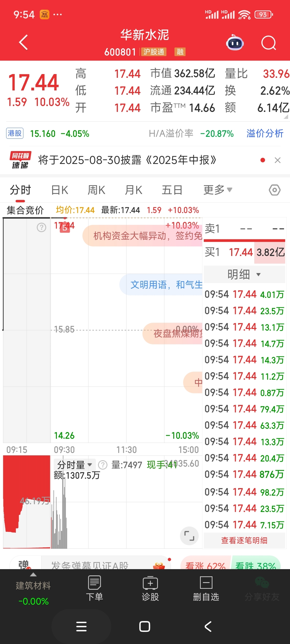Screen dimensions: 290x644
Task: Open the 文明用语 bullet comment
Action: [161, 285]
